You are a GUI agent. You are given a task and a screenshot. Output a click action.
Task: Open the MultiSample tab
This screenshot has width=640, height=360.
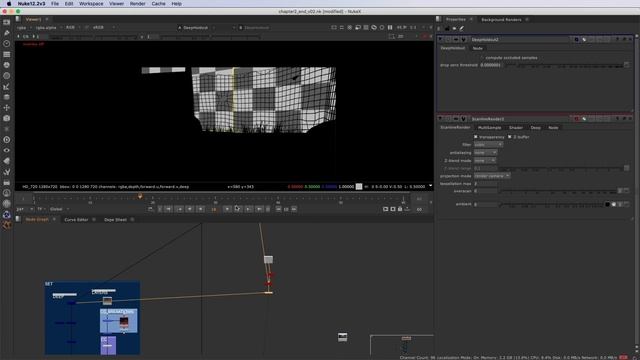click(489, 128)
